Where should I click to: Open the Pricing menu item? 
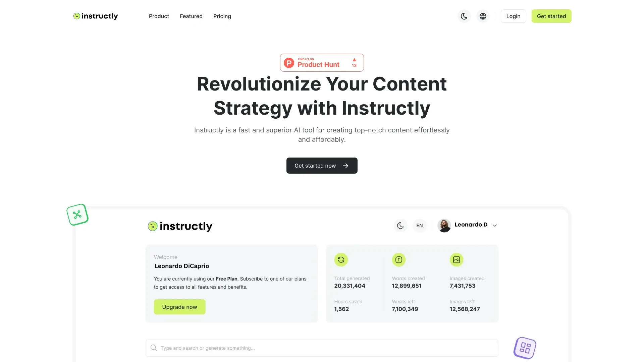click(222, 16)
